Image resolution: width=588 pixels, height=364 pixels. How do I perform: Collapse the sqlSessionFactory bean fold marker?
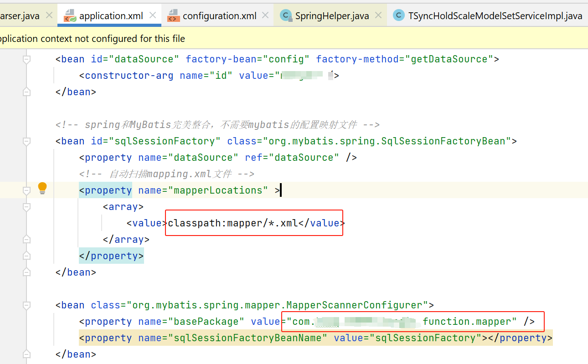tap(26, 141)
